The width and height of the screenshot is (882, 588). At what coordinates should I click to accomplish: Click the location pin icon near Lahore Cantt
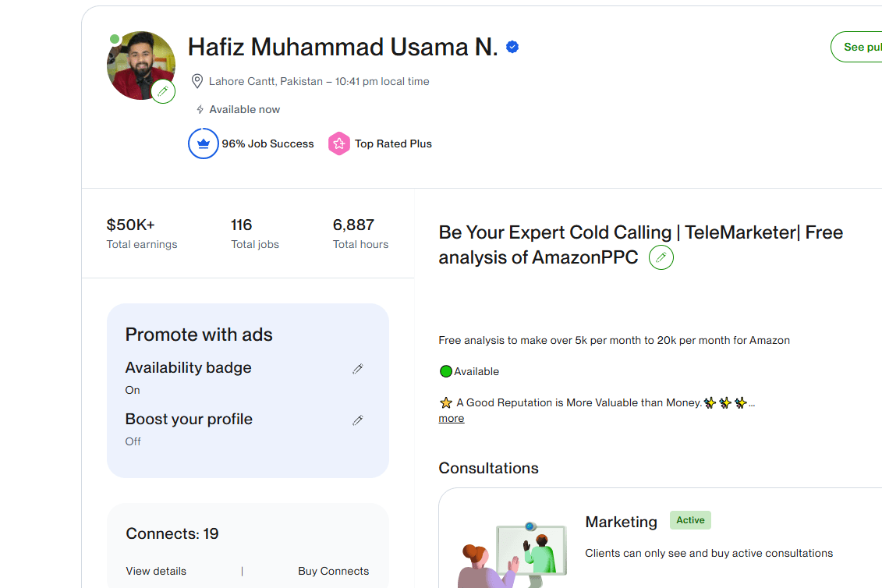pyautogui.click(x=197, y=81)
